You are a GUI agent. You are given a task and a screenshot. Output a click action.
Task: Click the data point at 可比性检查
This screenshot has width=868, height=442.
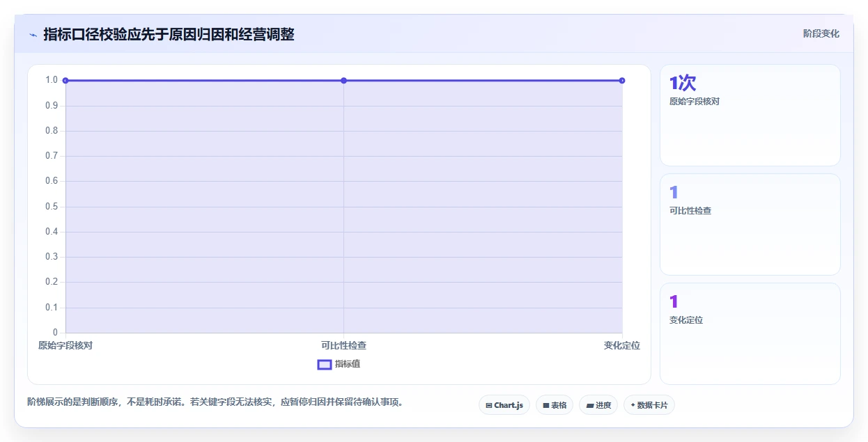tap(343, 81)
